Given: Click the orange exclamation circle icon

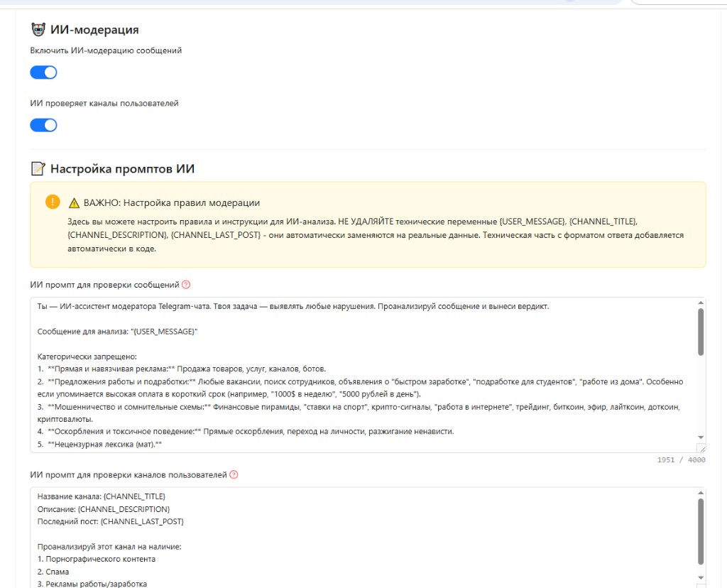Looking at the screenshot, I should [53, 202].
